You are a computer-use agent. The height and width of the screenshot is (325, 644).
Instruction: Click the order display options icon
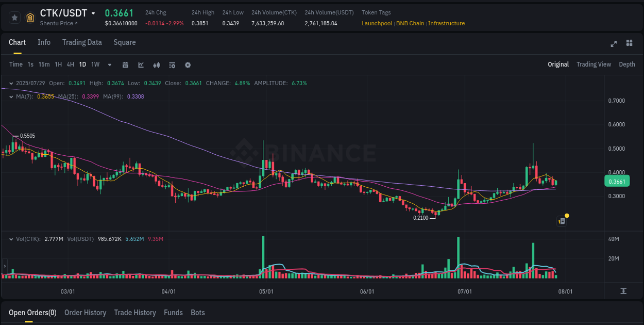[x=172, y=65]
